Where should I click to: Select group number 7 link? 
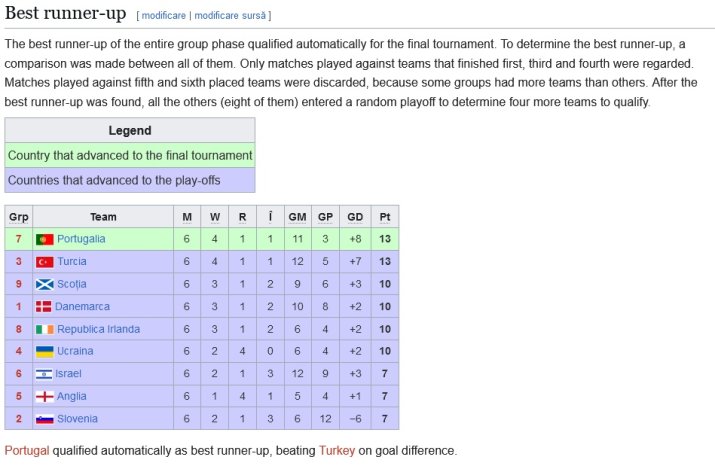coord(18,239)
